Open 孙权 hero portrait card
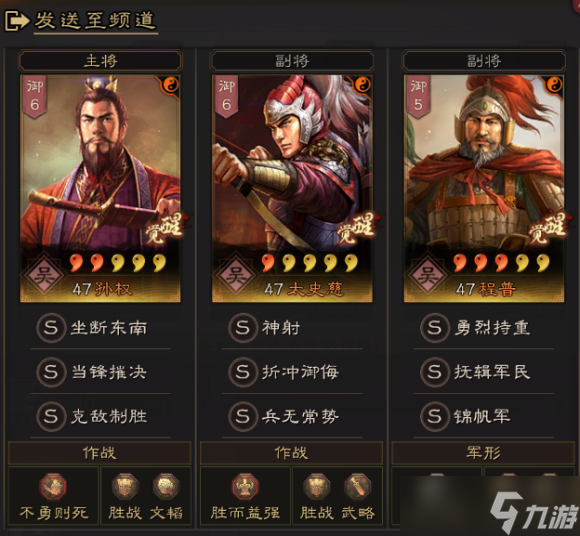This screenshot has height=536, width=580. (100, 189)
